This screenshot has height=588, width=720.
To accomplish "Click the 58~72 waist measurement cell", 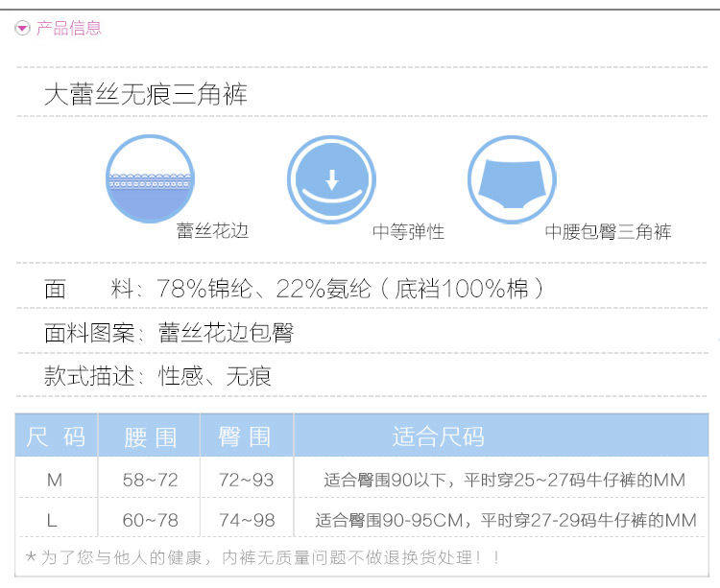I will pyautogui.click(x=151, y=480).
